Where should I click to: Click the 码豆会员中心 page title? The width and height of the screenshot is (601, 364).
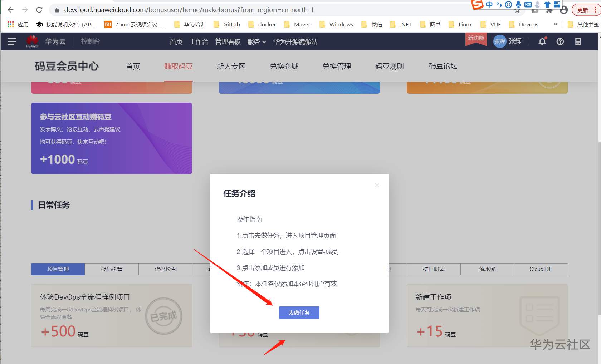pos(67,66)
